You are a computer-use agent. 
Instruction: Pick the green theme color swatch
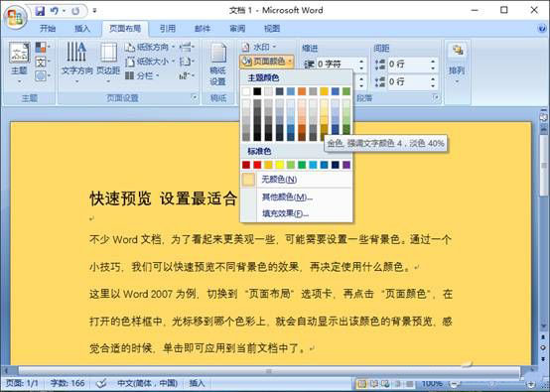pyautogui.click(x=346, y=91)
